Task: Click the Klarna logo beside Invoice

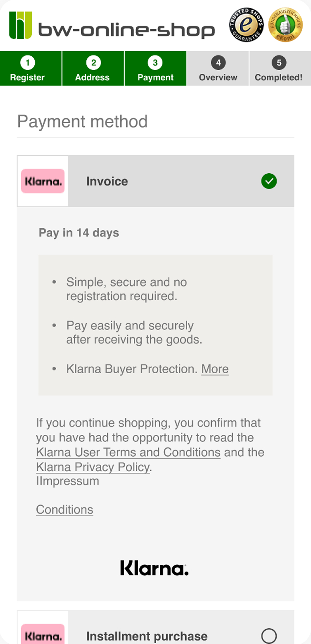Action: coord(43,181)
